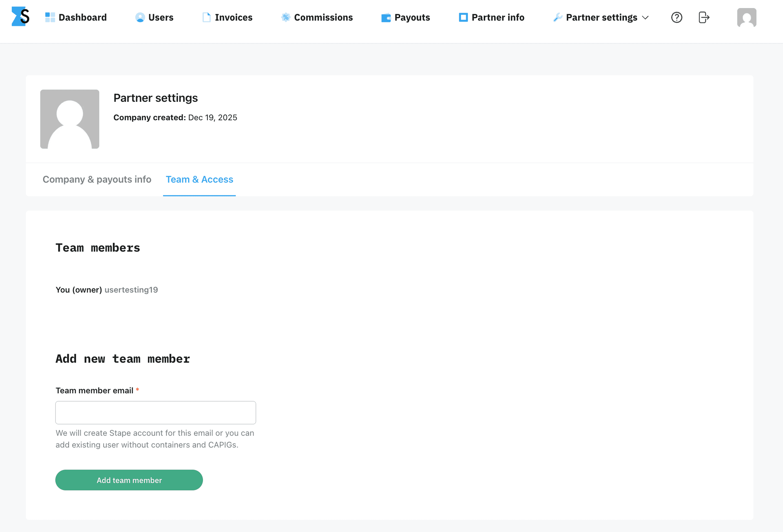
Task: Click the usertesting19 owner name
Action: pos(131,290)
